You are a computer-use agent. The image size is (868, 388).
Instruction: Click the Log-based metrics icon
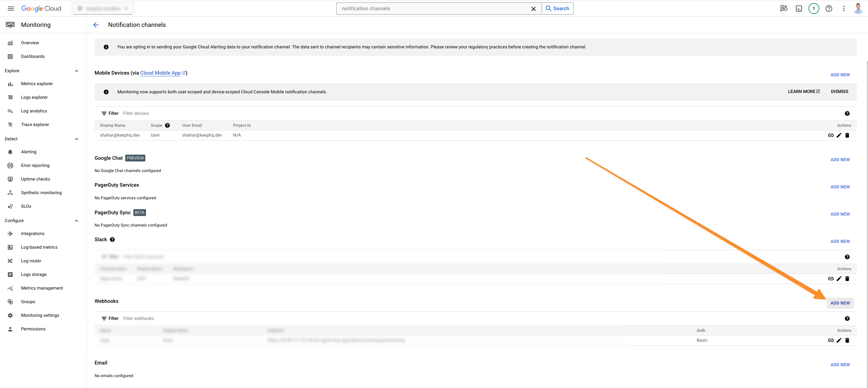point(10,247)
